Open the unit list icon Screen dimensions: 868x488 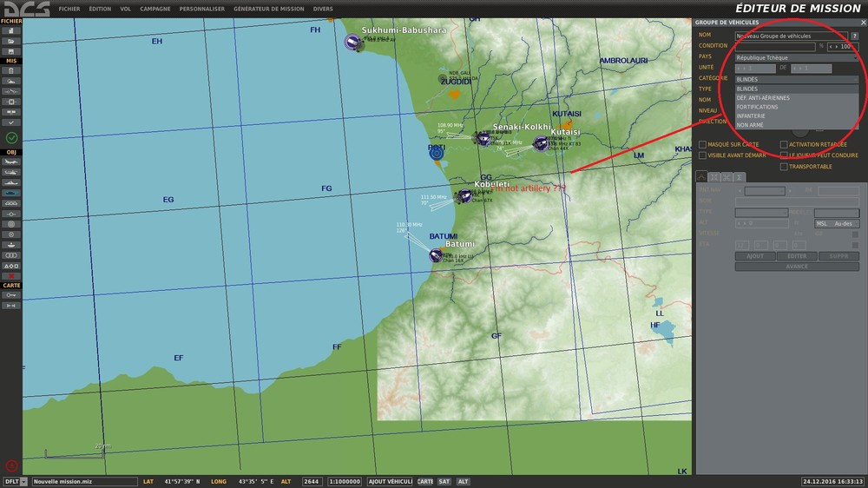(11, 255)
